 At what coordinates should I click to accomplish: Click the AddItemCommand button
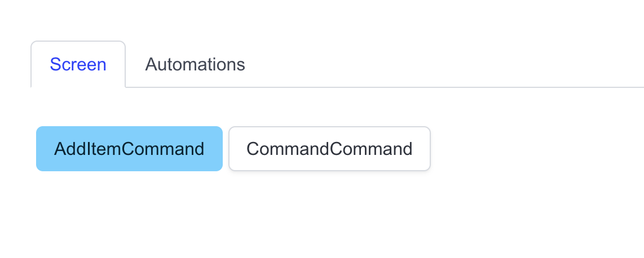click(x=129, y=149)
